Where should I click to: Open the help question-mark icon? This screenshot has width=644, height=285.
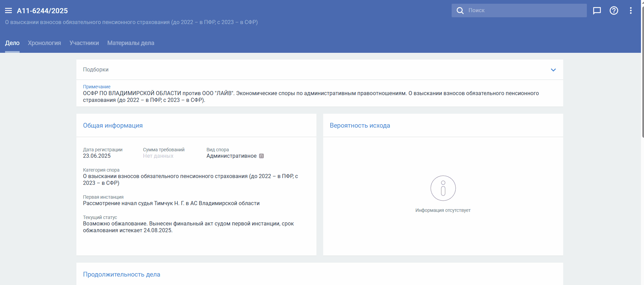click(x=614, y=10)
